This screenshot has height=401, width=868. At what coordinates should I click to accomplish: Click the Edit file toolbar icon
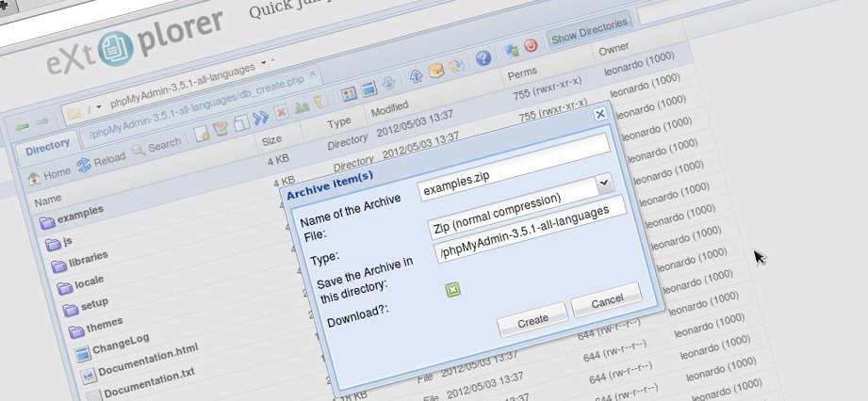221,128
